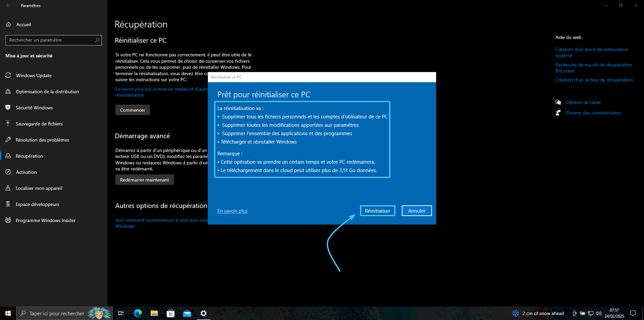The height and width of the screenshot is (320, 644).
Task: Open the Mail app from the taskbar
Action: click(187, 313)
